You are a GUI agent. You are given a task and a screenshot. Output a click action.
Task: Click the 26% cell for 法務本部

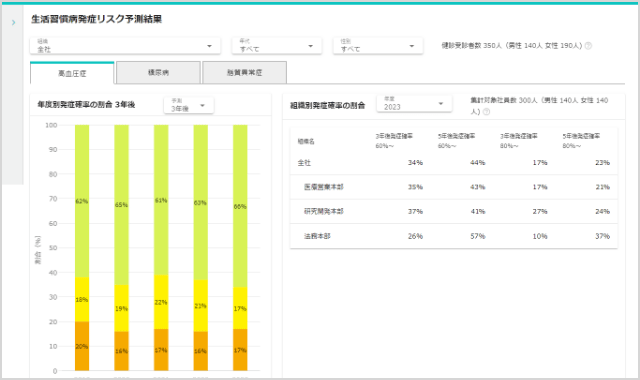tap(416, 236)
